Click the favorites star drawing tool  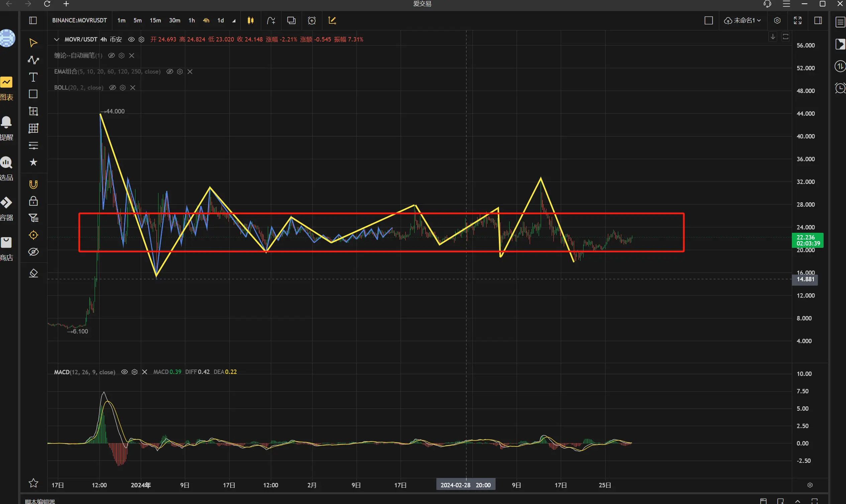(x=33, y=162)
